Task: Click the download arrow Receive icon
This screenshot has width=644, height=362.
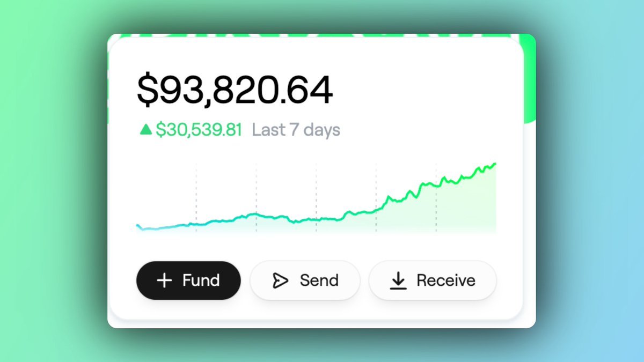Action: 398,280
